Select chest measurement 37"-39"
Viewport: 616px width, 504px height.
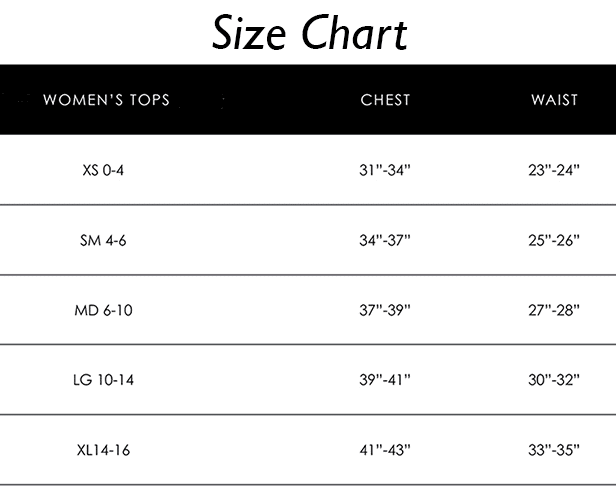tap(385, 310)
